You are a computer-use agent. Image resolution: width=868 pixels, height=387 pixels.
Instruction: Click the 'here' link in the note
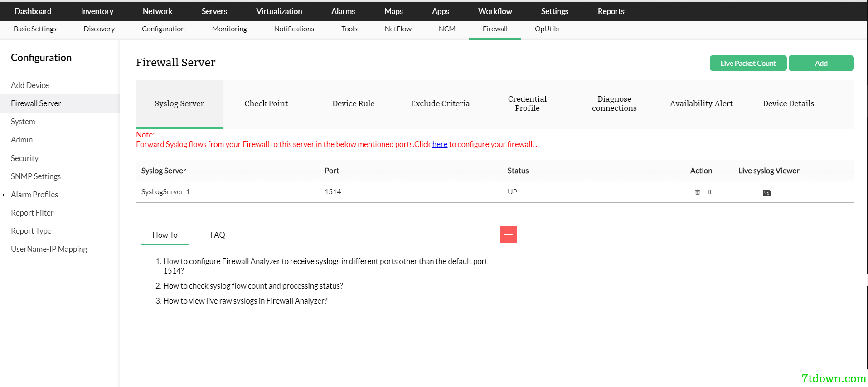point(440,144)
